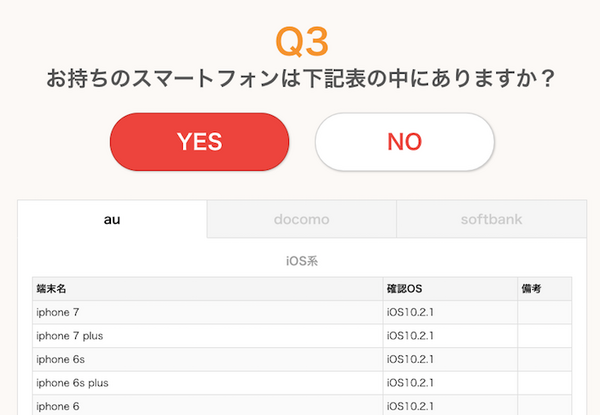600x415 pixels.
Task: Click the 端末名 column header
Action: click(x=51, y=289)
